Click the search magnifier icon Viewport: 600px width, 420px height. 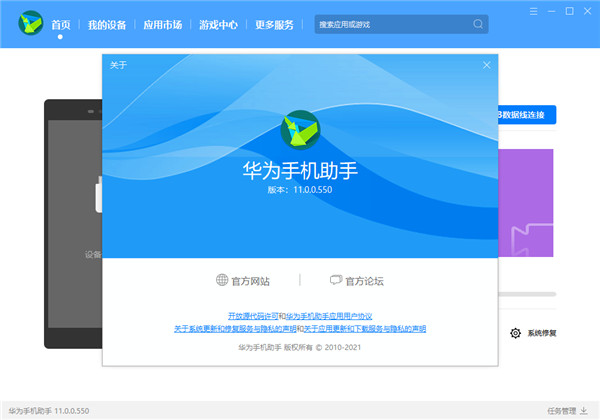tap(478, 24)
